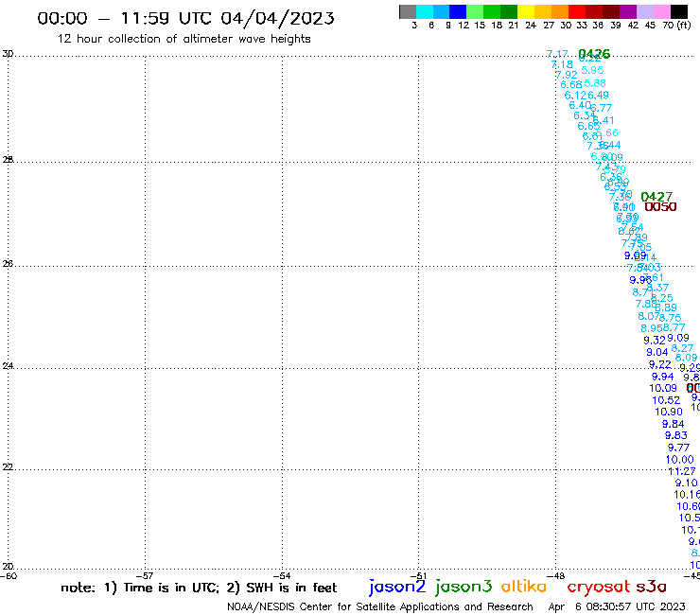Click cyan wave height value '5.95'

click(592, 70)
